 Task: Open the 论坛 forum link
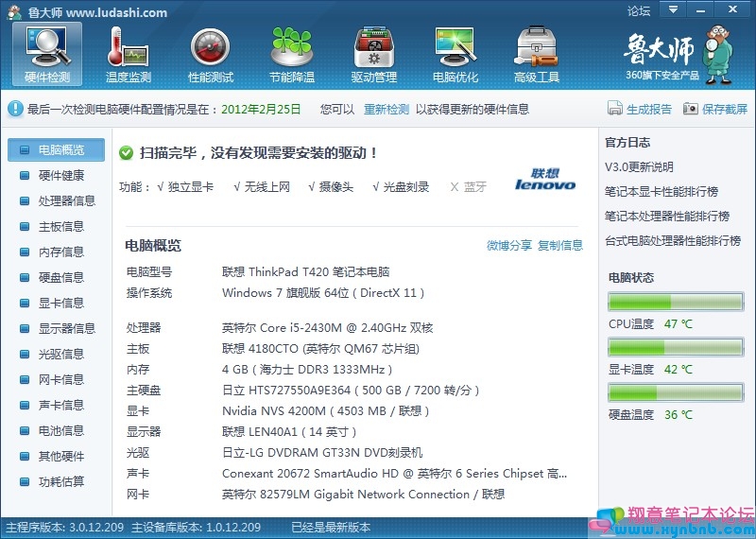point(639,10)
